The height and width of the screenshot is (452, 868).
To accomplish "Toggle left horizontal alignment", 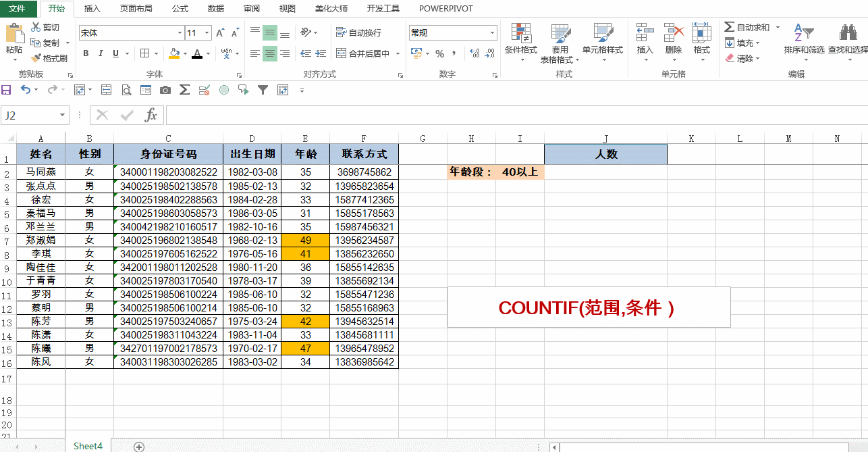I will 255,53.
